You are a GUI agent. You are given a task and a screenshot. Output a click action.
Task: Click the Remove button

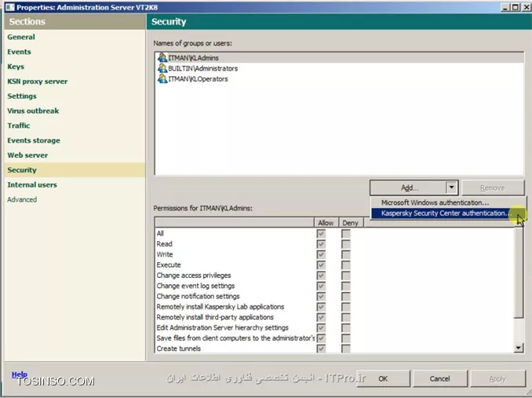[493, 188]
